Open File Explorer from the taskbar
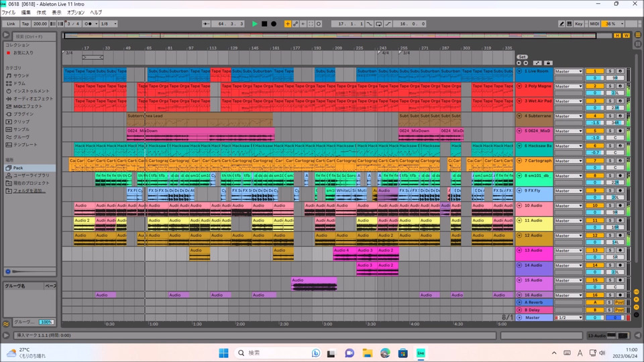This screenshot has height=362, width=644. pyautogui.click(x=367, y=353)
